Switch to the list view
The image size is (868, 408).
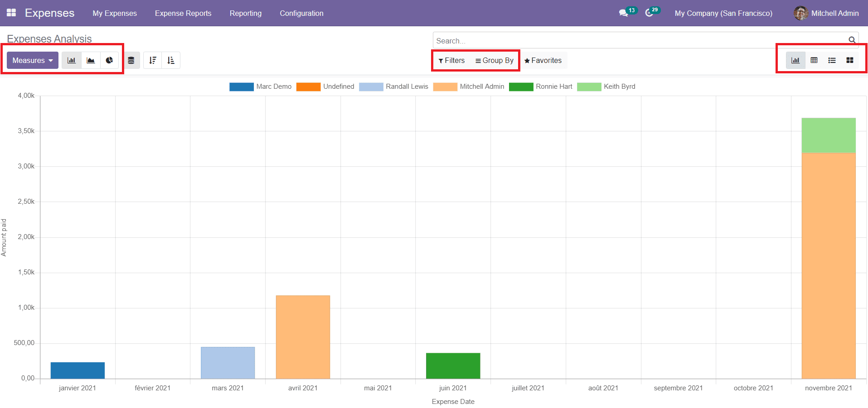coord(832,60)
